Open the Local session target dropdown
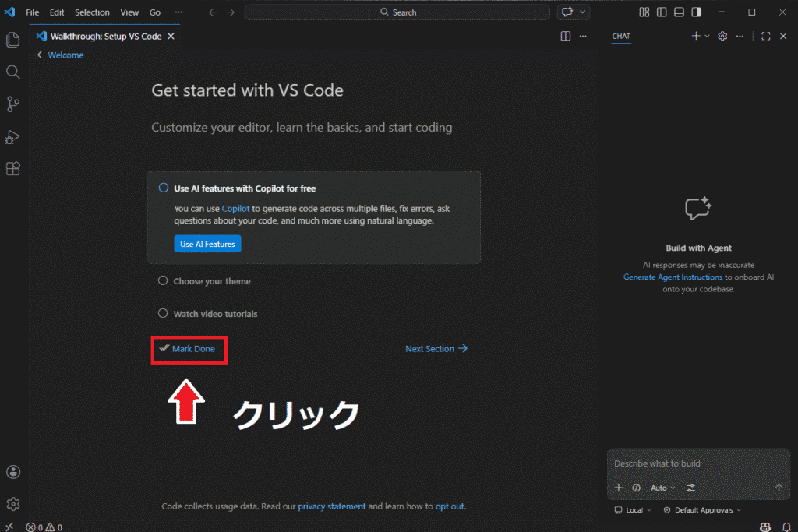798x532 pixels. click(634, 510)
